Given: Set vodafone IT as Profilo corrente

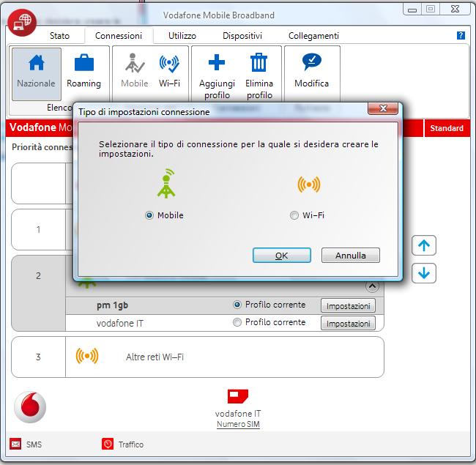Looking at the screenshot, I should [x=237, y=322].
